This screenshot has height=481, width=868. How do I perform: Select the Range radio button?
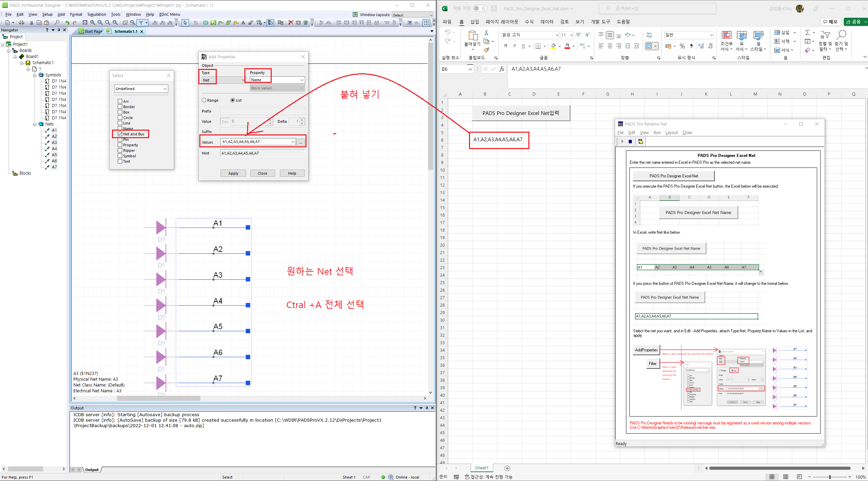click(x=204, y=100)
